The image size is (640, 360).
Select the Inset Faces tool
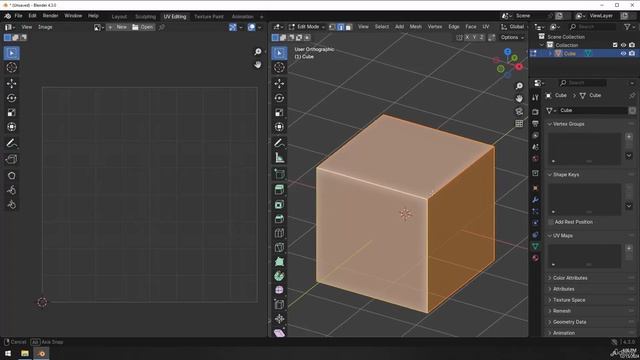click(x=279, y=204)
